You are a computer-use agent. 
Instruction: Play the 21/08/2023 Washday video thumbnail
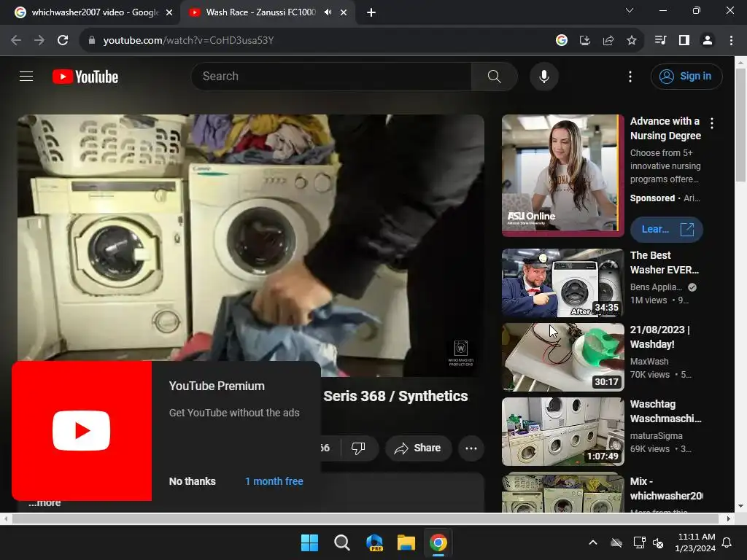[x=562, y=357]
